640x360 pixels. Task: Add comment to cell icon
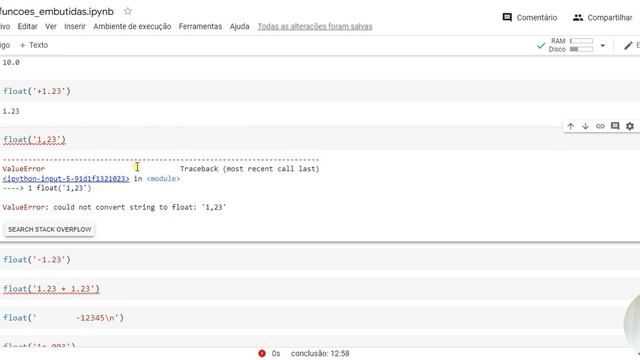tap(615, 126)
